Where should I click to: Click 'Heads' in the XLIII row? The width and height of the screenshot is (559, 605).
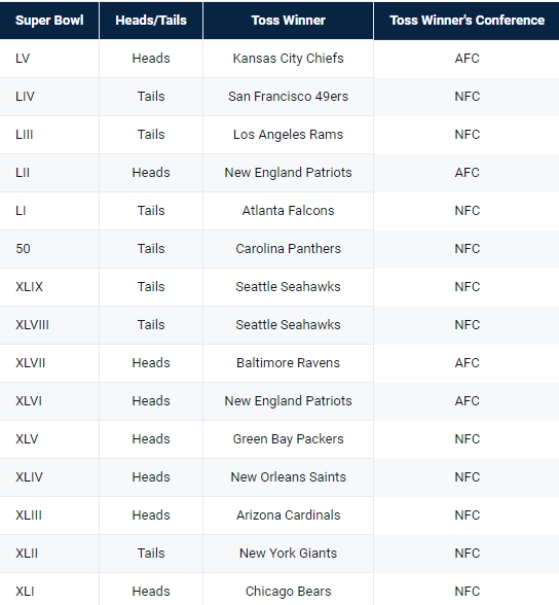click(x=151, y=515)
